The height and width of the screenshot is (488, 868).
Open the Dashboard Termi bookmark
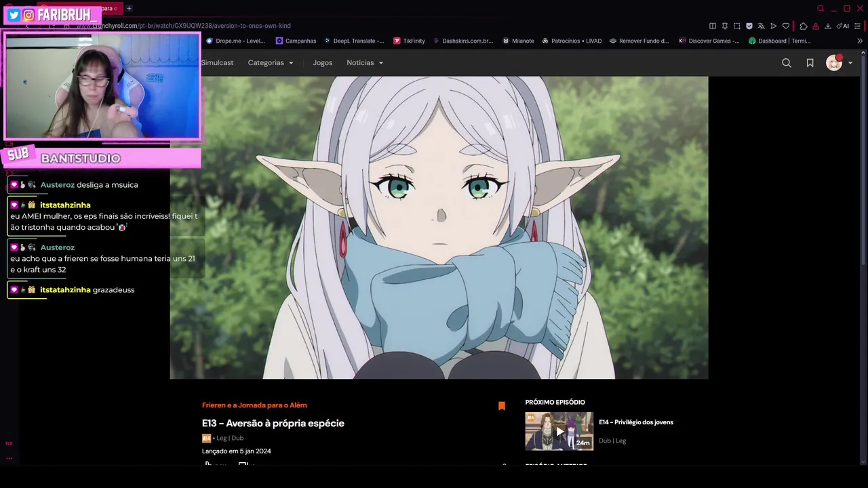(x=779, y=41)
